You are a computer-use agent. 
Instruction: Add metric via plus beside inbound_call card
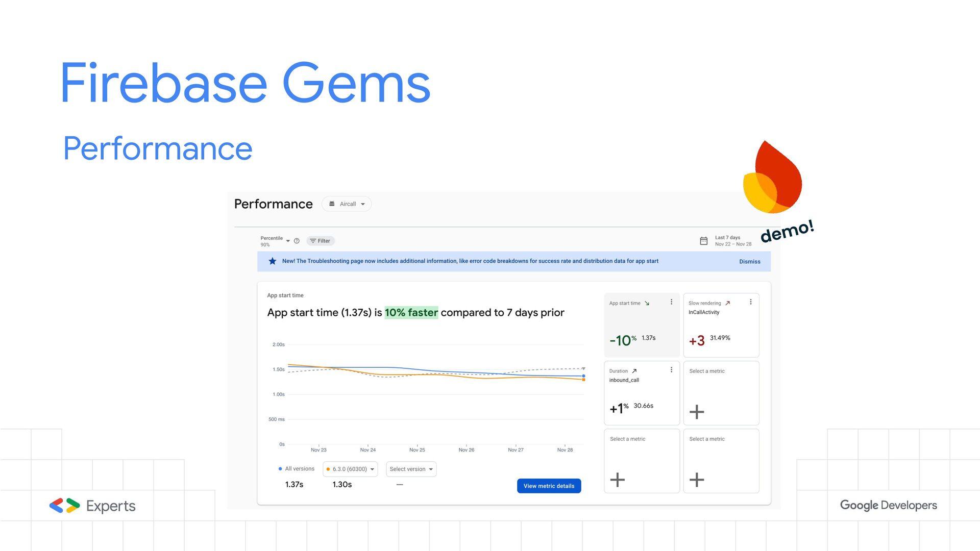(x=697, y=412)
